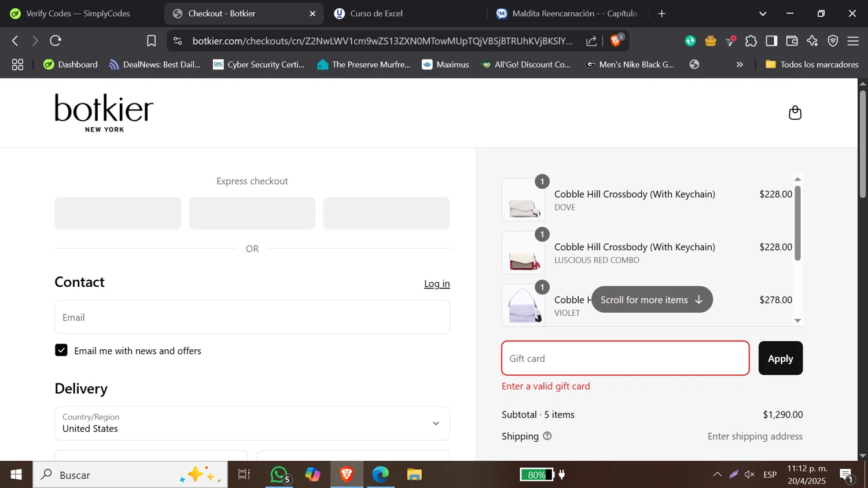The width and height of the screenshot is (868, 488).
Task: Open the extensions puzzle icon
Action: [751, 41]
